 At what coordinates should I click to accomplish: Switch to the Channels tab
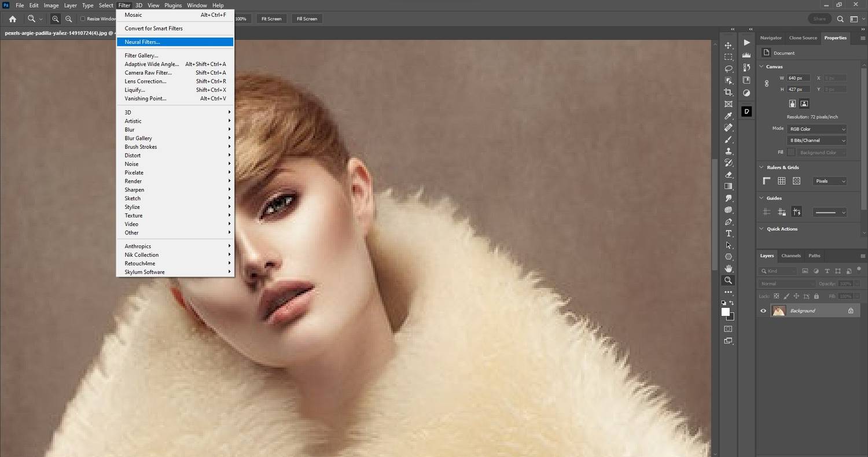pyautogui.click(x=790, y=255)
